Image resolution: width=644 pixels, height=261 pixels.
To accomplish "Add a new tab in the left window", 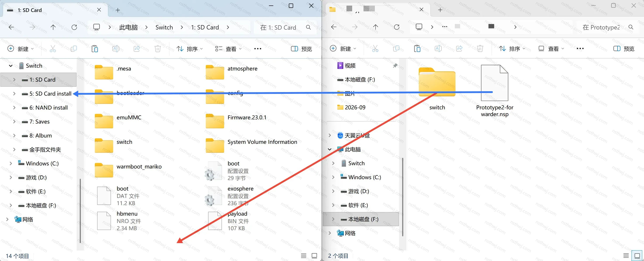I will [118, 10].
